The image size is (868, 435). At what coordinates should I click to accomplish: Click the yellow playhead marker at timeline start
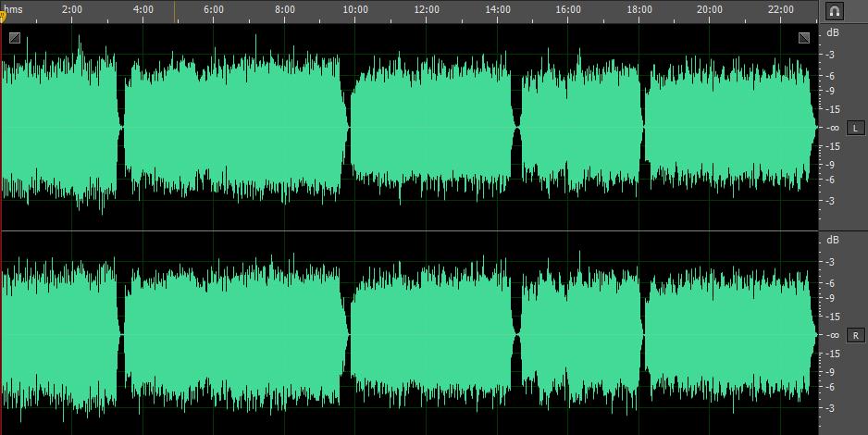click(2, 16)
